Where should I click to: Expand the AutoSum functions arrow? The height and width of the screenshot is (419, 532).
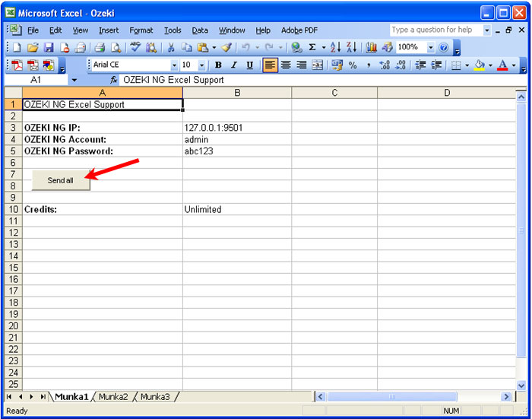pyautogui.click(x=324, y=48)
